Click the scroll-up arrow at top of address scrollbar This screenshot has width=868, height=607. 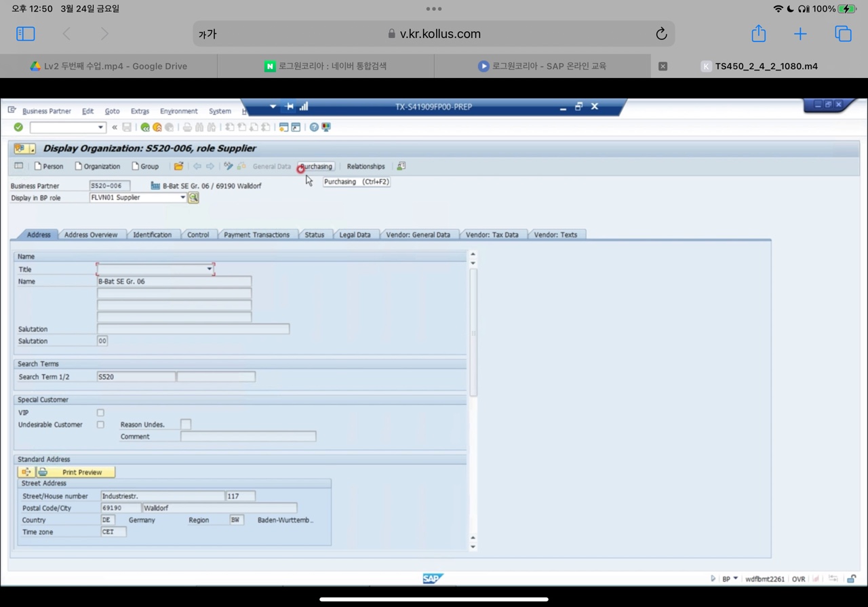coord(473,254)
